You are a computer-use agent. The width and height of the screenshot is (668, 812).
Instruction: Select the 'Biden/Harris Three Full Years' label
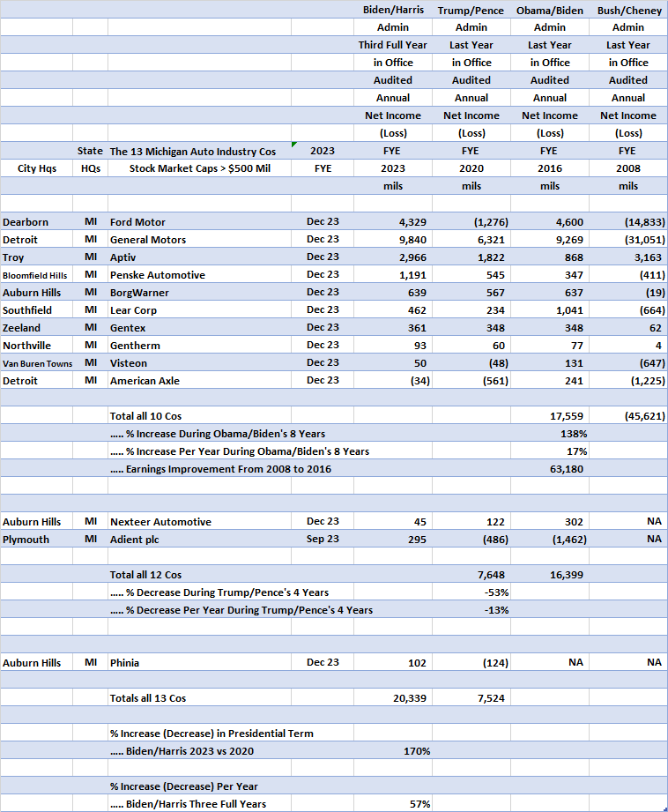(188, 804)
